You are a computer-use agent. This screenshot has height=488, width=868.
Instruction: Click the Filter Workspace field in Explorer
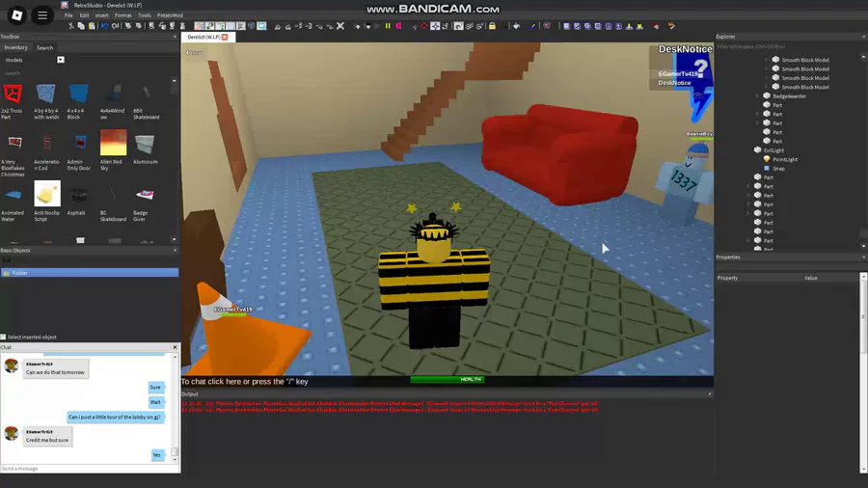[789, 46]
